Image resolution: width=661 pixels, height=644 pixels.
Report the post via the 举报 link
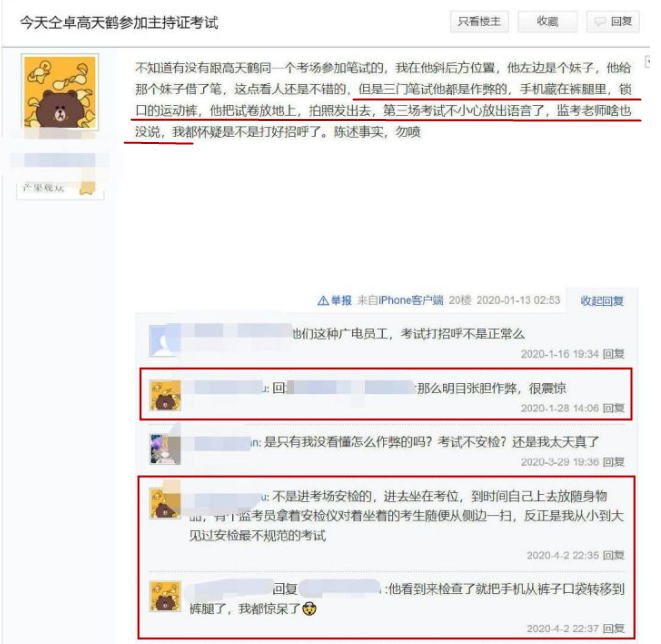pyautogui.click(x=341, y=301)
